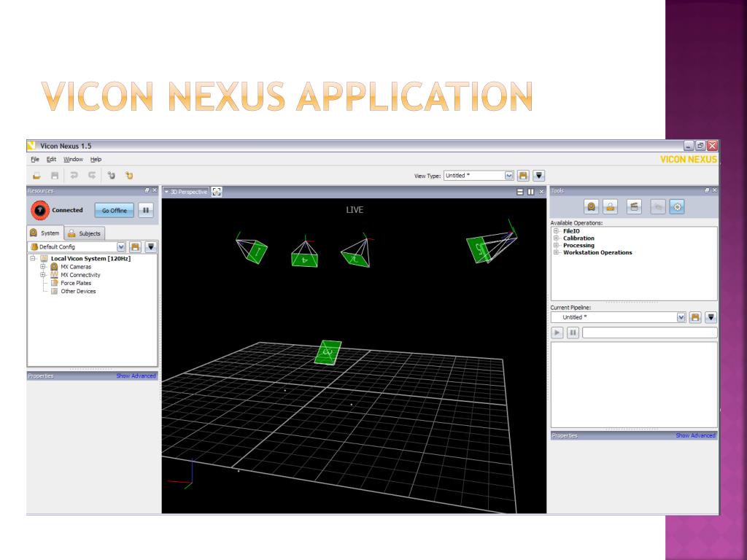The width and height of the screenshot is (747, 560).
Task: Click the grey-arrow toolbar icon beside redo
Action: click(111, 176)
